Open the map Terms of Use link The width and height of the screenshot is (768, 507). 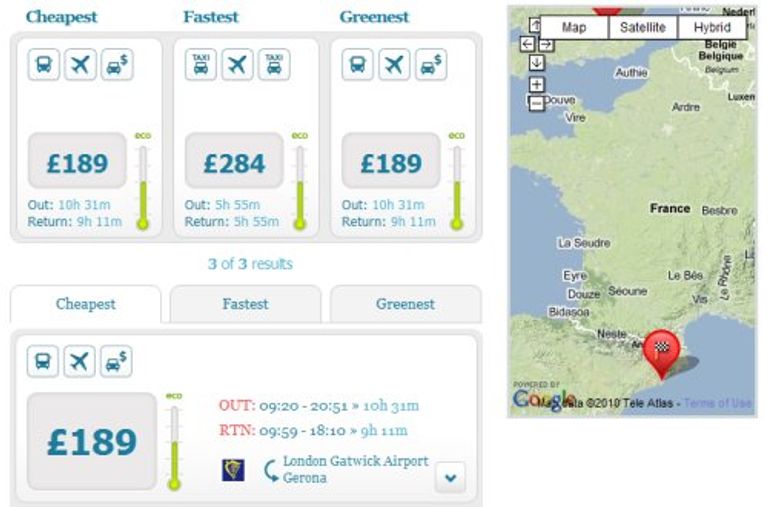pyautogui.click(x=718, y=403)
